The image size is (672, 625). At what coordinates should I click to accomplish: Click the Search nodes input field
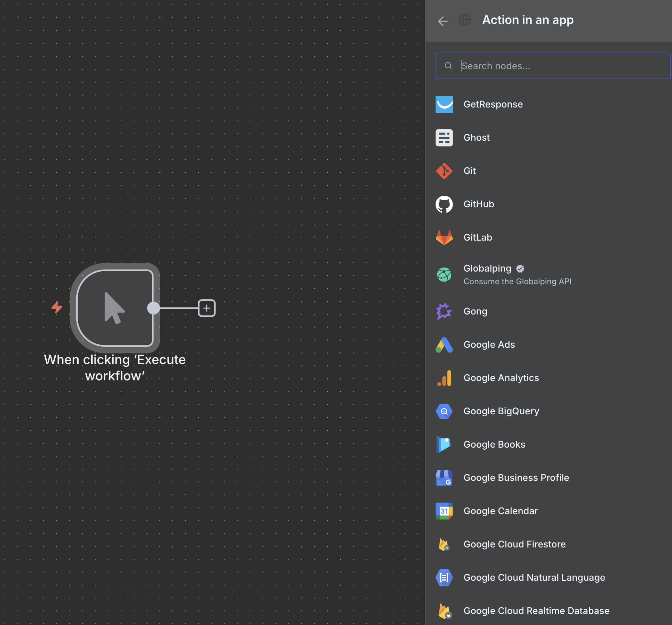click(x=553, y=66)
